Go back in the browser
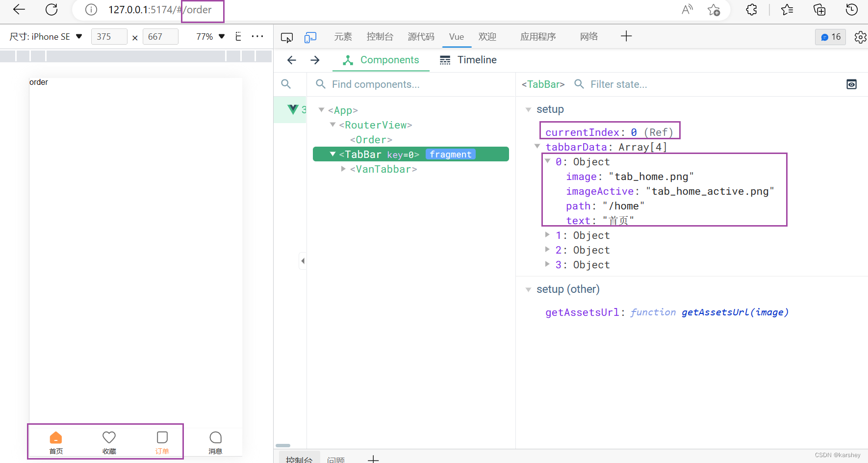Viewport: 868px width, 463px height. pos(19,9)
